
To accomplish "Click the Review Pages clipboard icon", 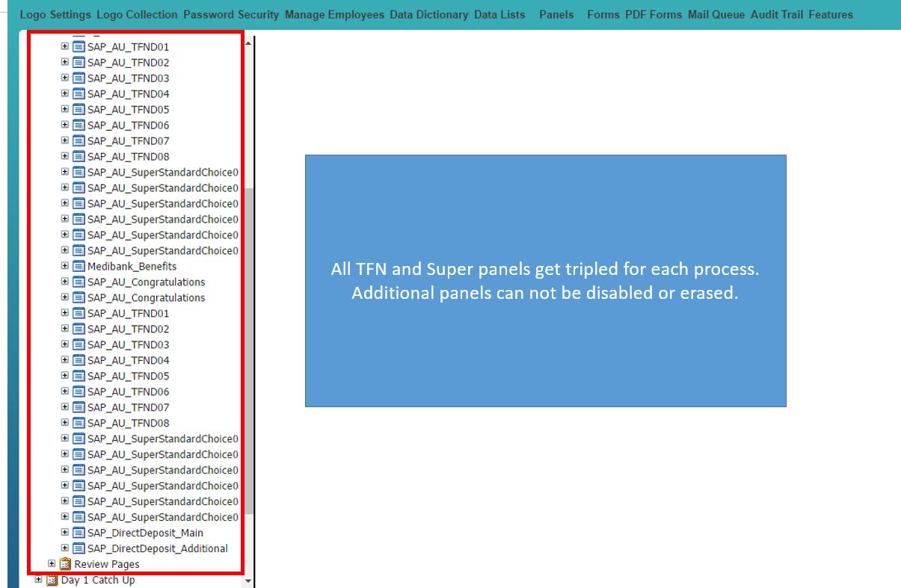I will 65,564.
